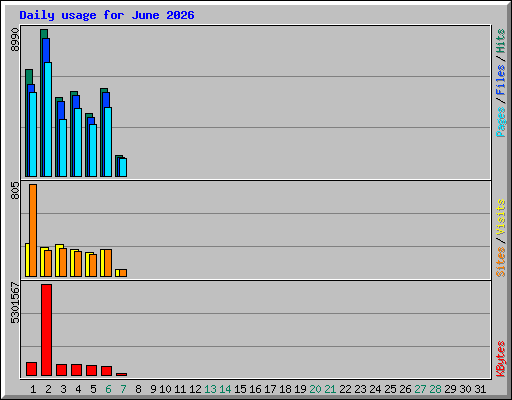Click the red KBytes bar for day 4
Screen dimensions: 512x400
click(x=76, y=370)
